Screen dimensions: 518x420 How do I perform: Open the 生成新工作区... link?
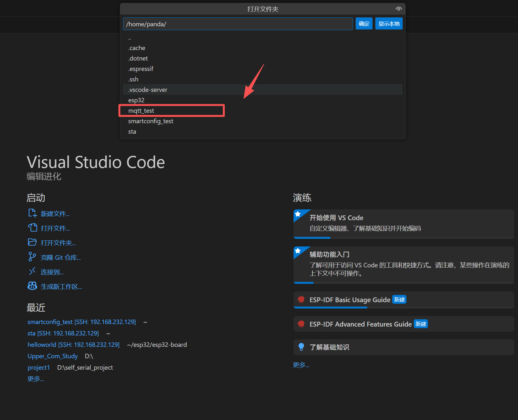coord(62,287)
